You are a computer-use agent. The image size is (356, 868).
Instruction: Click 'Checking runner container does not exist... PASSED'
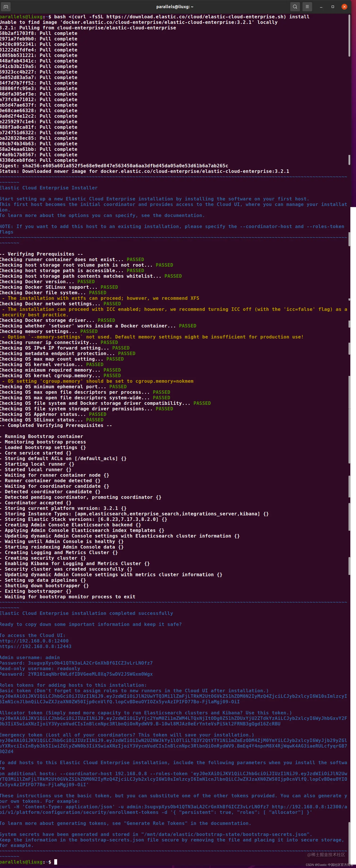pos(72,259)
